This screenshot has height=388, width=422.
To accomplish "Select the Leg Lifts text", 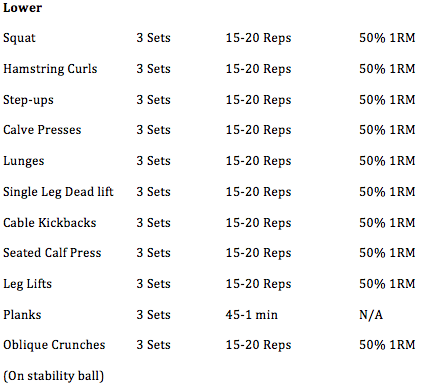I will (28, 284).
